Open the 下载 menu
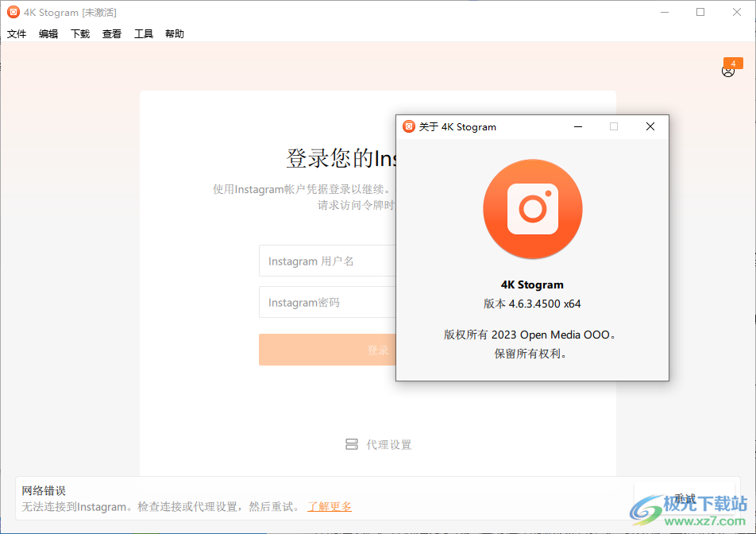The height and width of the screenshot is (534, 756). click(x=80, y=33)
